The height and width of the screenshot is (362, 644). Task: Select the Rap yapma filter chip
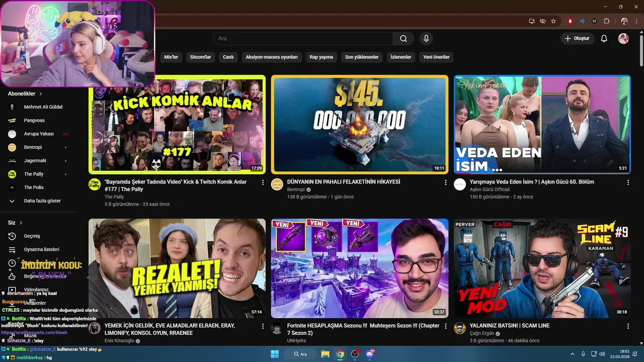[x=321, y=57]
